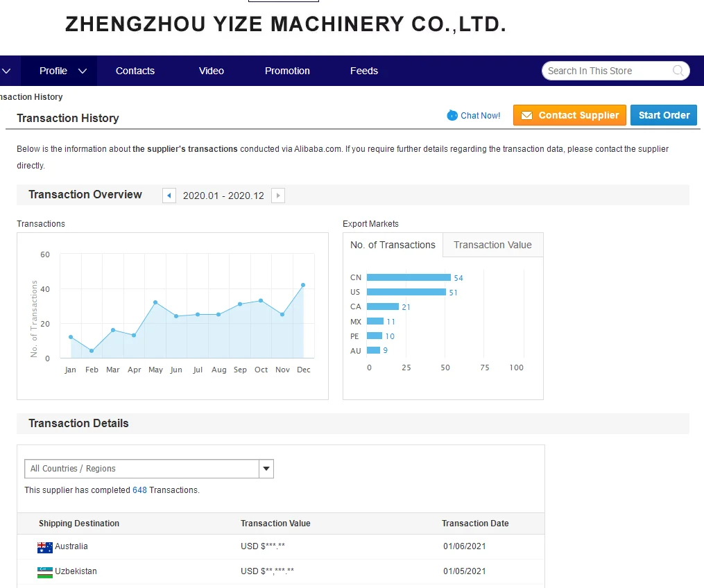Open the Video page

212,71
